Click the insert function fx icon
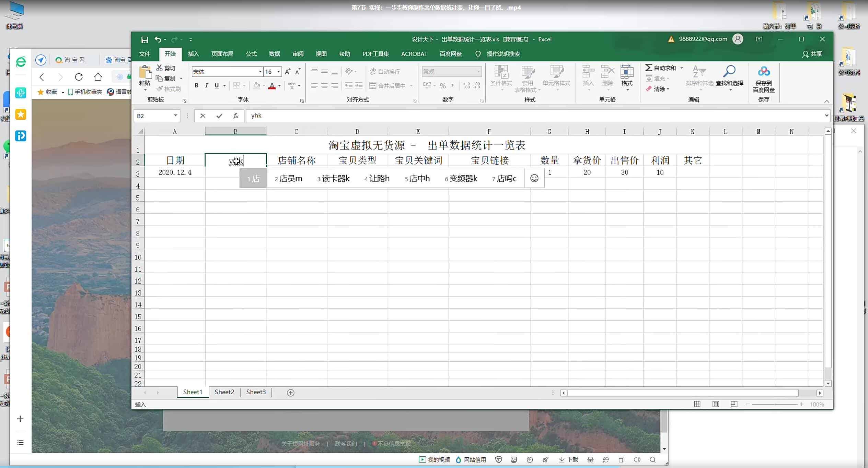The height and width of the screenshot is (468, 868). 235,116
